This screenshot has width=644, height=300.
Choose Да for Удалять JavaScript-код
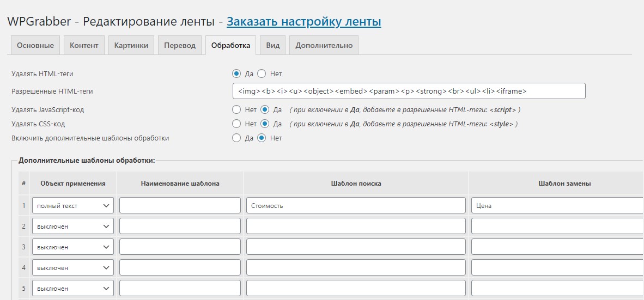264,109
